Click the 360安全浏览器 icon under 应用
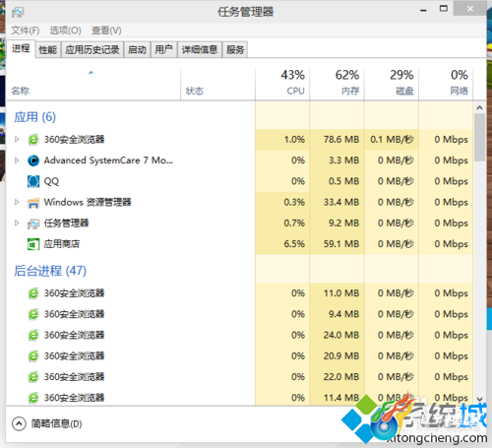The height and width of the screenshot is (448, 492). [33, 140]
